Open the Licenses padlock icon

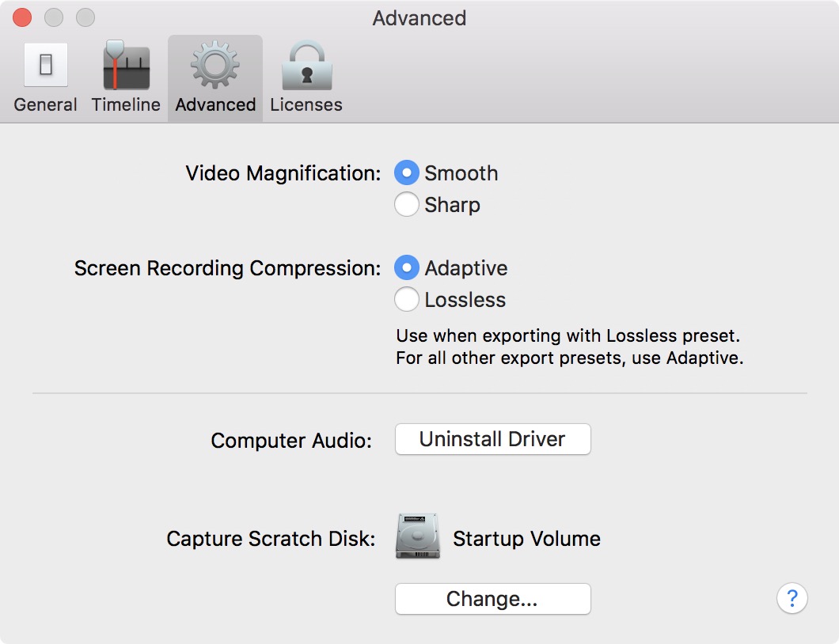(306, 65)
